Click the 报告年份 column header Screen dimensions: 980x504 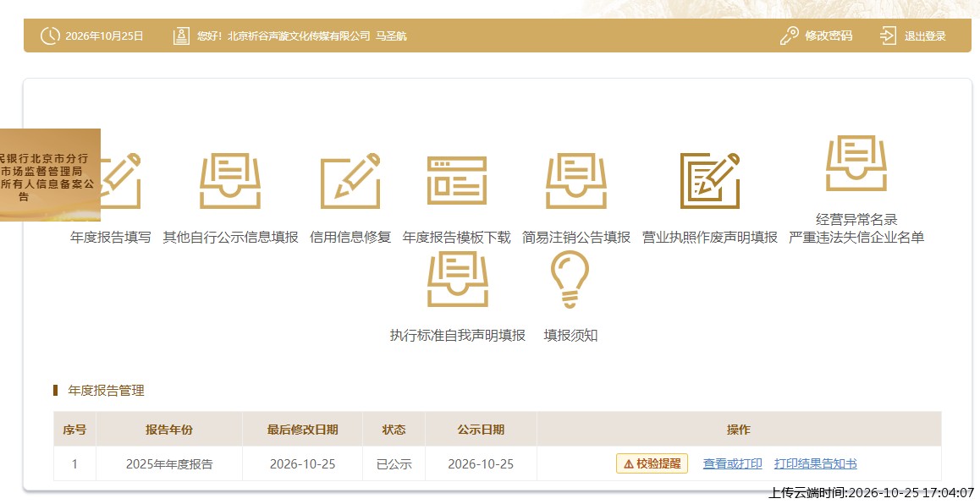[x=169, y=430]
